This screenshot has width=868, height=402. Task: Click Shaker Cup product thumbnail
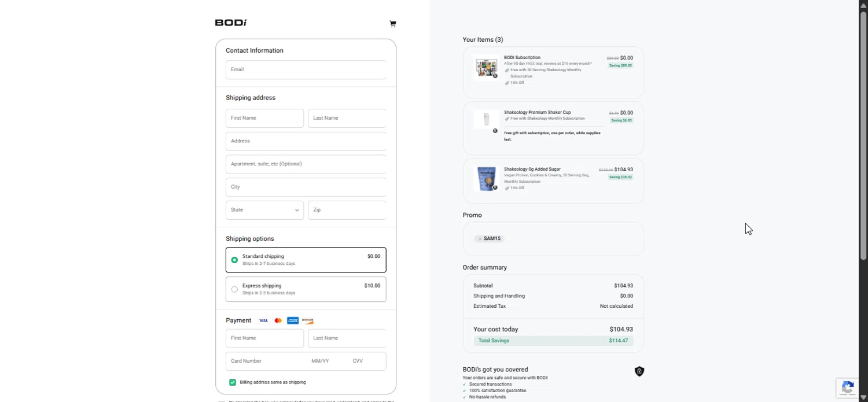pyautogui.click(x=486, y=120)
